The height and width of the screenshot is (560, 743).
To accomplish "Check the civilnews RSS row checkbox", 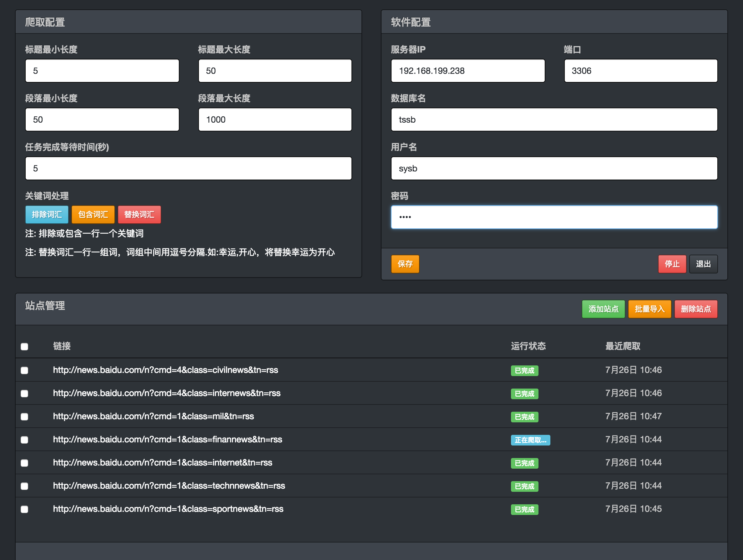I will coord(24,370).
